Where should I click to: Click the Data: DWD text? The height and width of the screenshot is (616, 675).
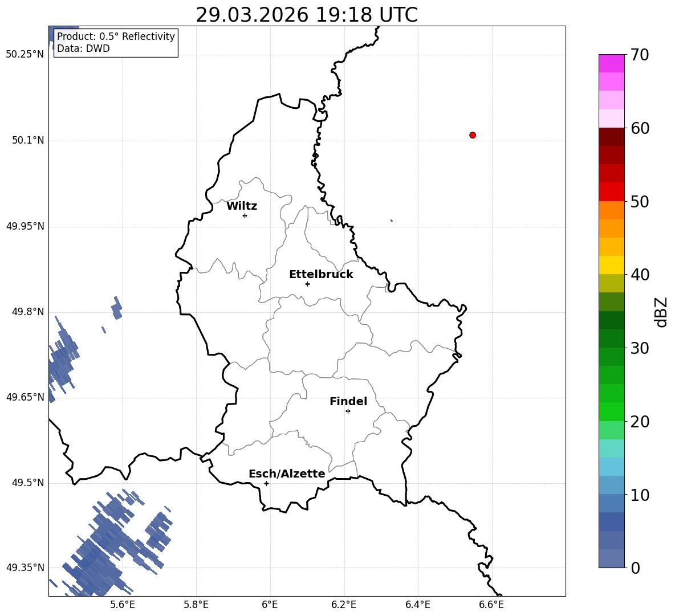(83, 48)
